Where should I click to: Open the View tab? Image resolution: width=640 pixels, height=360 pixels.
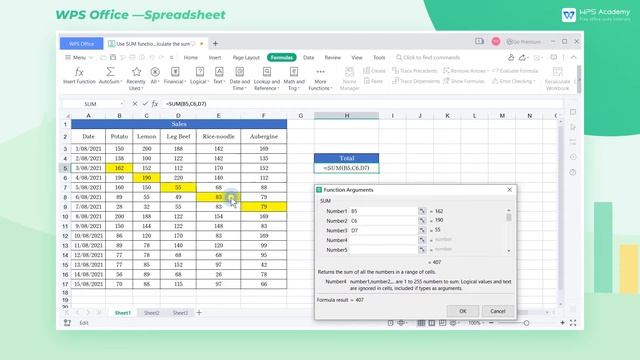(x=357, y=58)
